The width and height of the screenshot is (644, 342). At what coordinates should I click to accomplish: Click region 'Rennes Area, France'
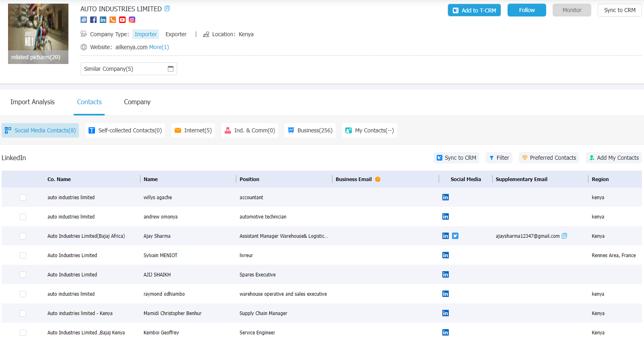click(x=614, y=255)
